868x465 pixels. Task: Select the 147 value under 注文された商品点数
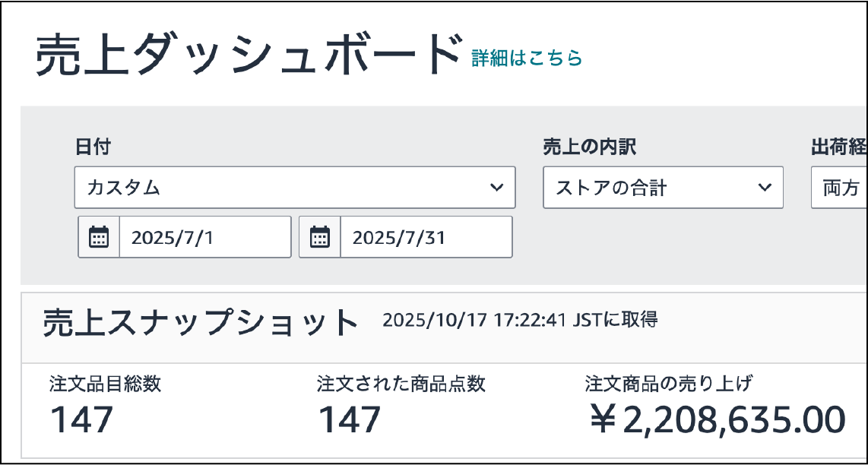349,419
